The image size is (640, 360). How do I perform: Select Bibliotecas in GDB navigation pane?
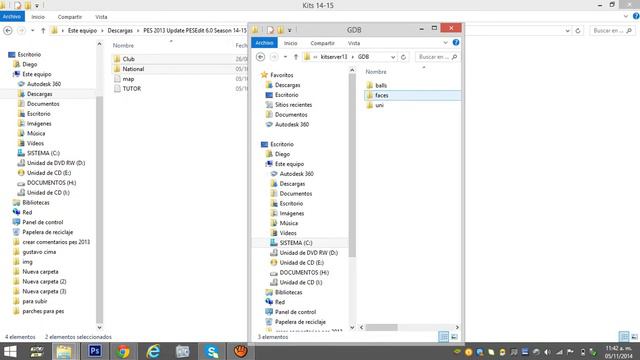289,292
